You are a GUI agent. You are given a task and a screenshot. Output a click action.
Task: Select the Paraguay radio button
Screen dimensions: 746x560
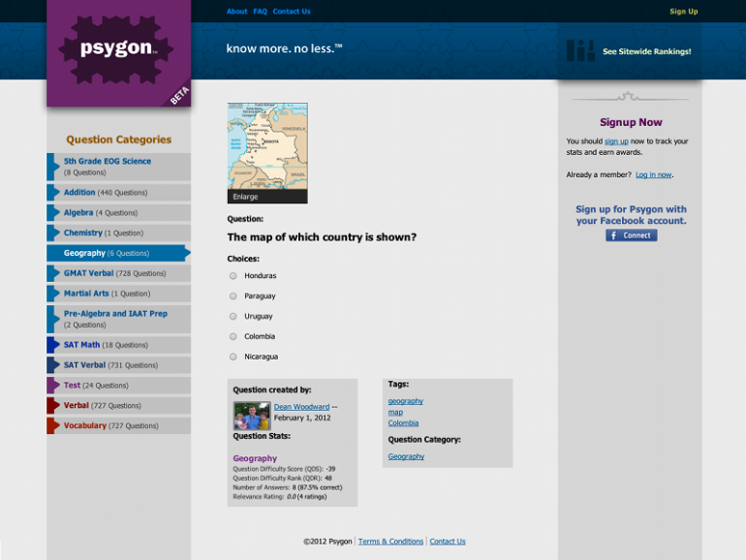point(233,296)
